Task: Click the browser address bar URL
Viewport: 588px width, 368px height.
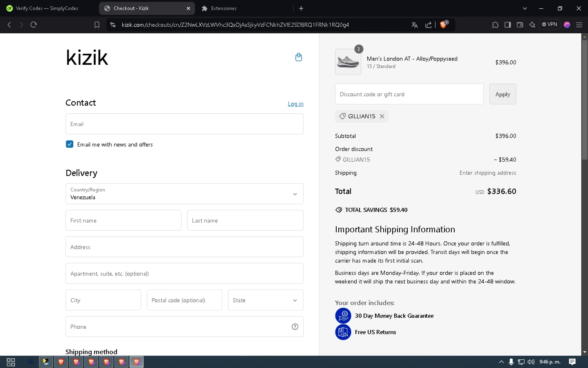Action: [235, 25]
